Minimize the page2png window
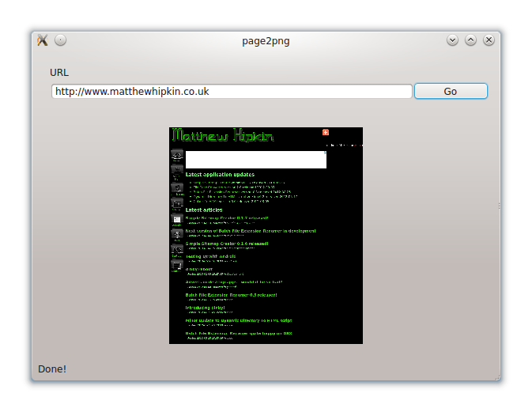 pos(452,40)
